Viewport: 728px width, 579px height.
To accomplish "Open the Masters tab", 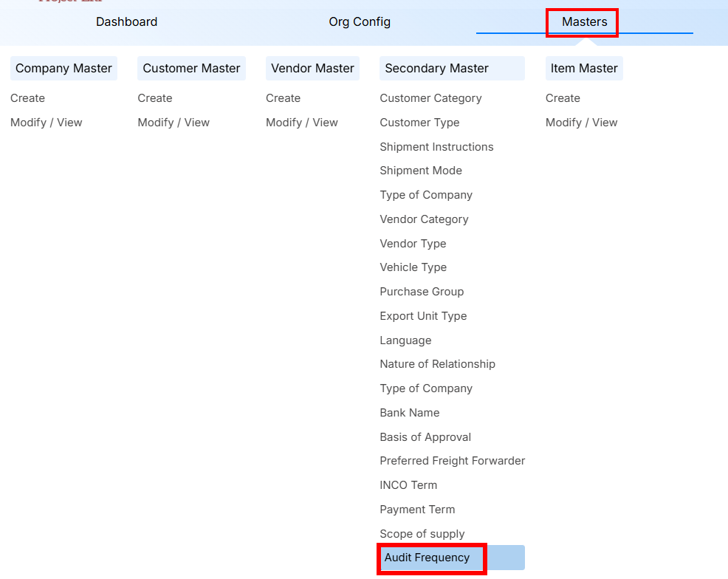I will point(582,21).
